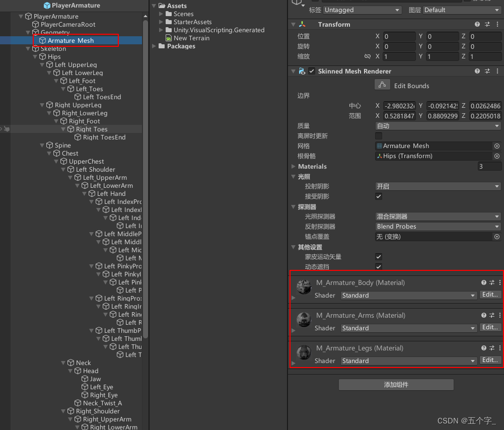Open the 投射阴影 开启 dropdown
This screenshot has width=504, height=430.
[x=438, y=186]
